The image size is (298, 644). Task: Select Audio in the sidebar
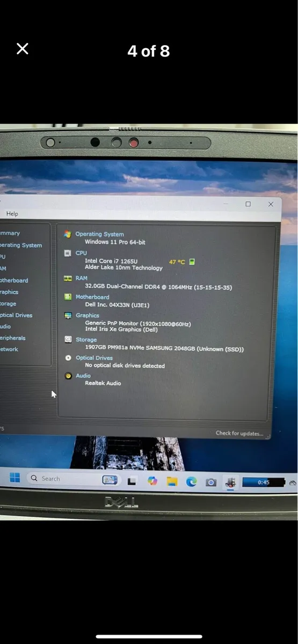(x=5, y=326)
